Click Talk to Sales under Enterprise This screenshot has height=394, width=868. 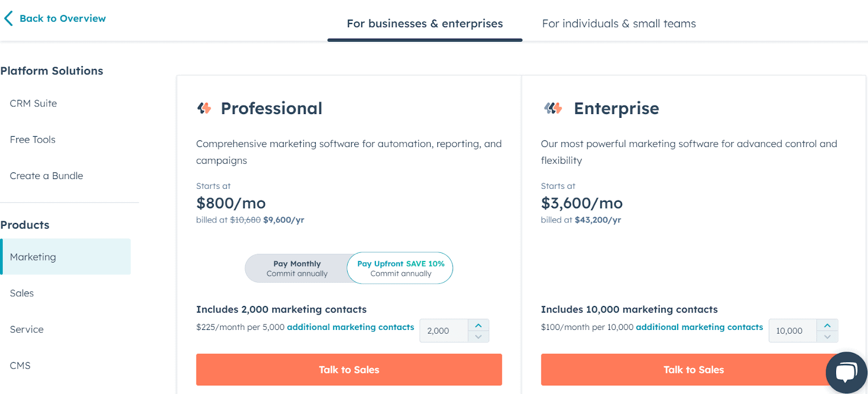click(684, 370)
